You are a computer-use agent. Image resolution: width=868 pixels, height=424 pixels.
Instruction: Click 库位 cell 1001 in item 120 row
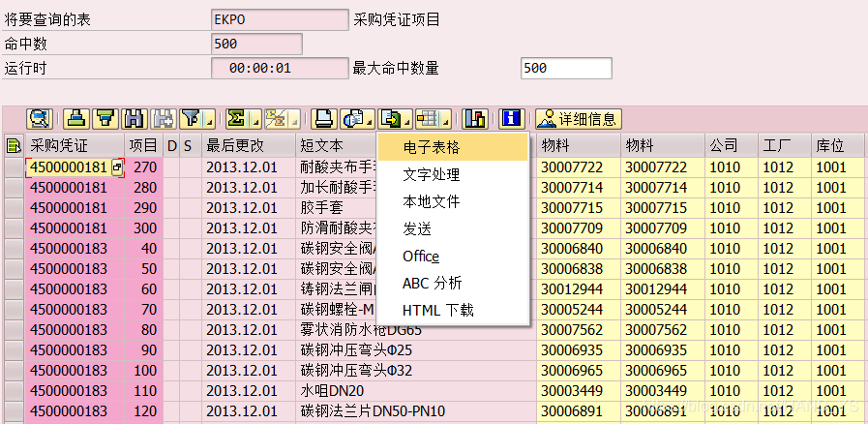838,411
